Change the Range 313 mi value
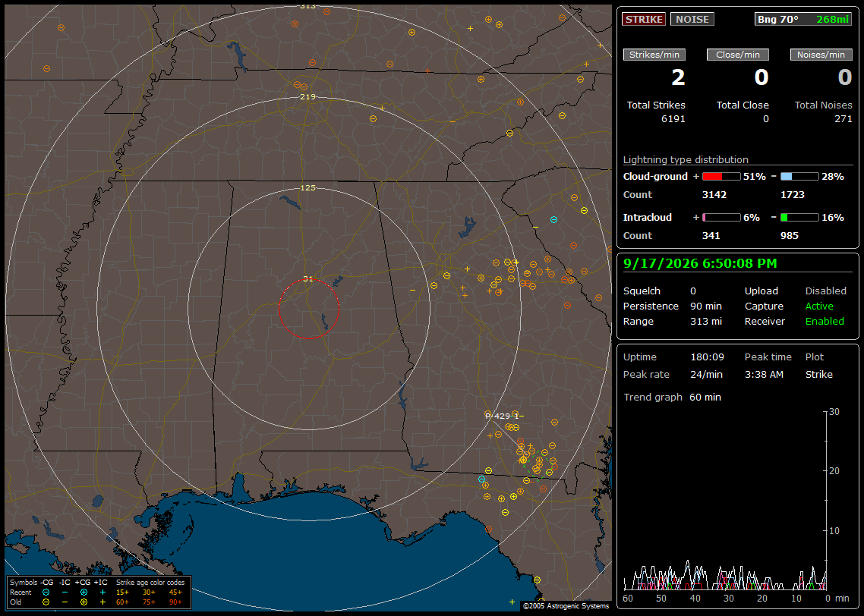Screen dimensions: 864x616 click(706, 321)
